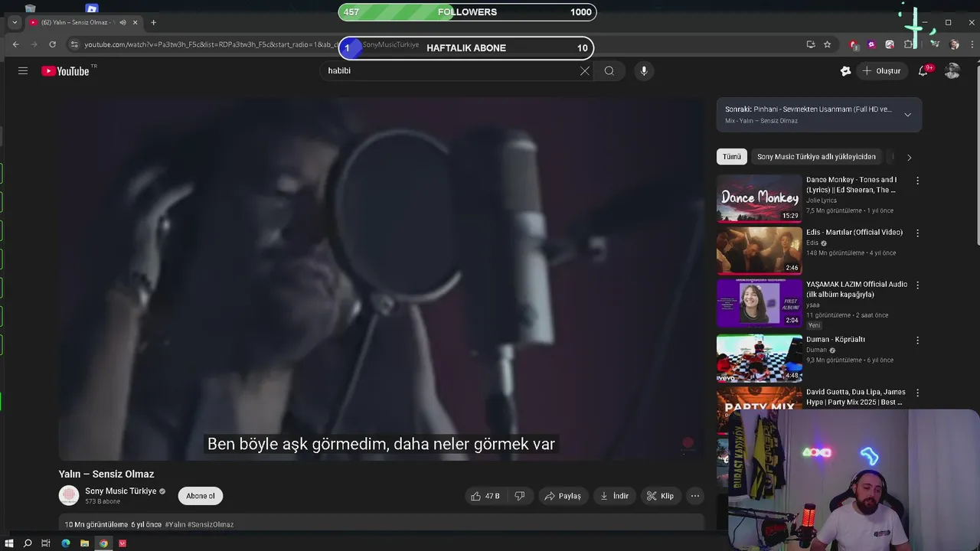Image resolution: width=980 pixels, height=551 pixels.
Task: Dislike the video
Action: 520,496
